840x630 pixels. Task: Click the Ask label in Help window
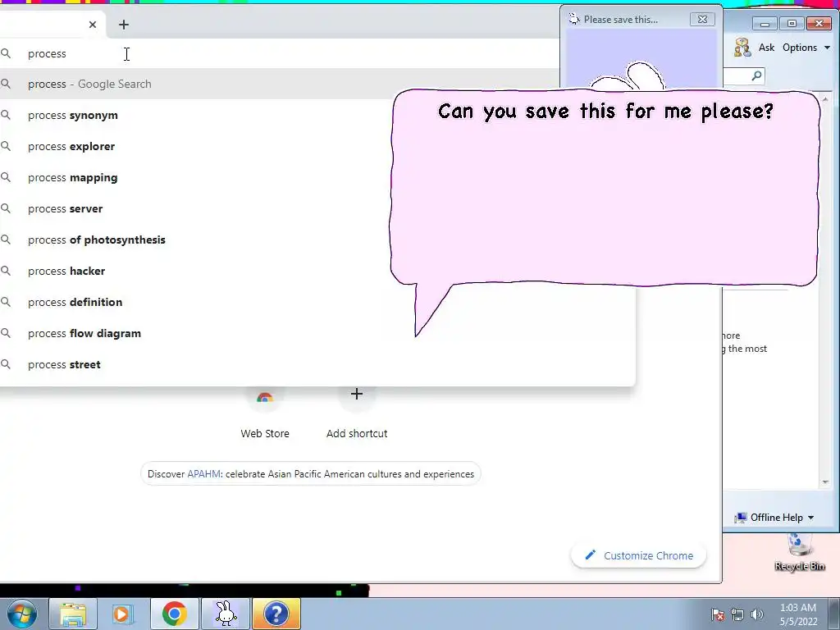(766, 47)
